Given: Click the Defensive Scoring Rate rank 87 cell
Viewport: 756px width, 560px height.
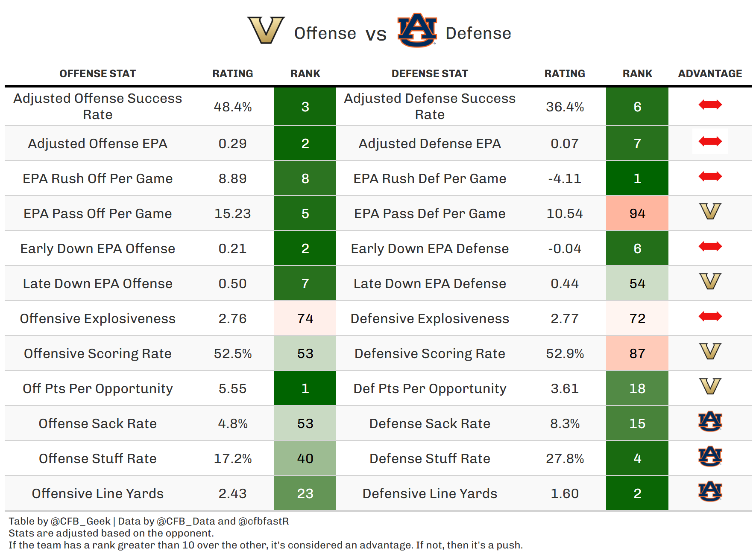Looking at the screenshot, I should tap(637, 353).
